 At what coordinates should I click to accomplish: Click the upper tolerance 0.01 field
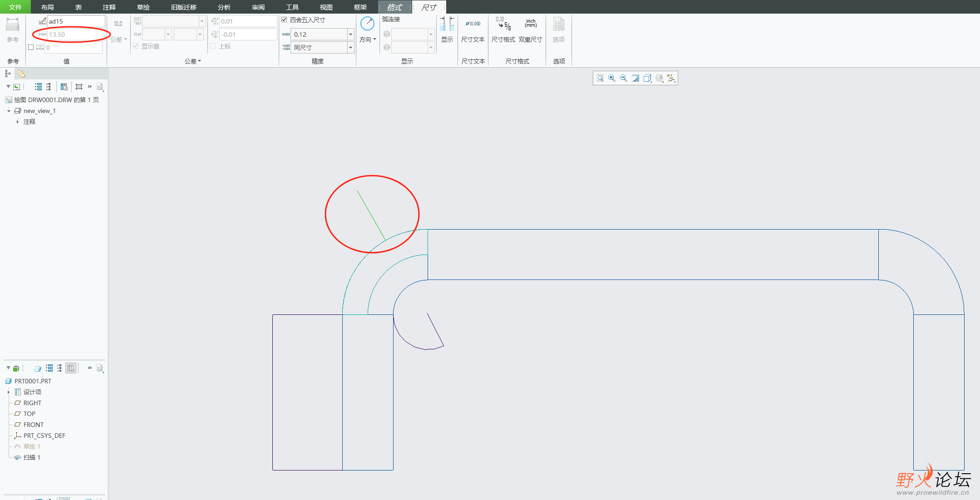click(x=248, y=21)
